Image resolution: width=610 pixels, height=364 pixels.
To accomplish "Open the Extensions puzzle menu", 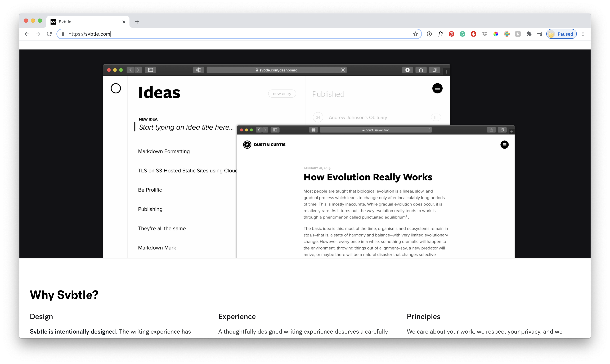I will coord(529,34).
